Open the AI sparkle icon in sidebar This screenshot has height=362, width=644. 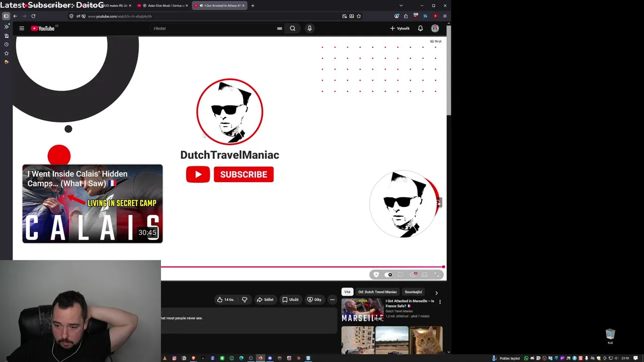tap(6, 27)
